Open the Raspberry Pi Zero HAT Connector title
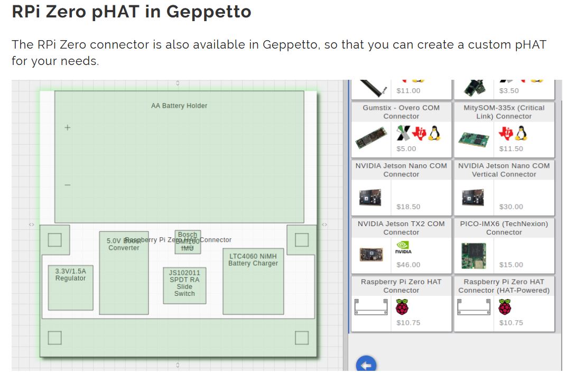 (401, 286)
